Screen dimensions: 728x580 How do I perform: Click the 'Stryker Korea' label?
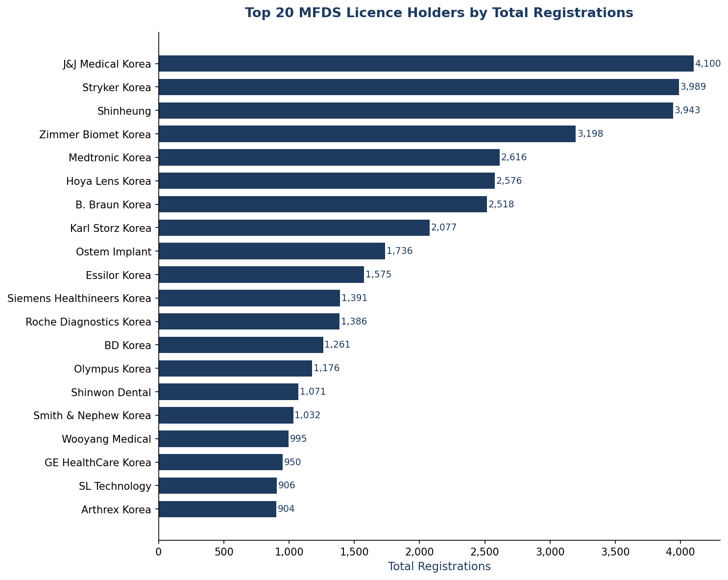[117, 88]
